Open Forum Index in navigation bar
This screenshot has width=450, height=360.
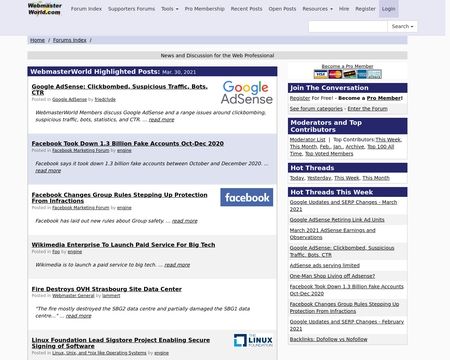pyautogui.click(x=86, y=9)
